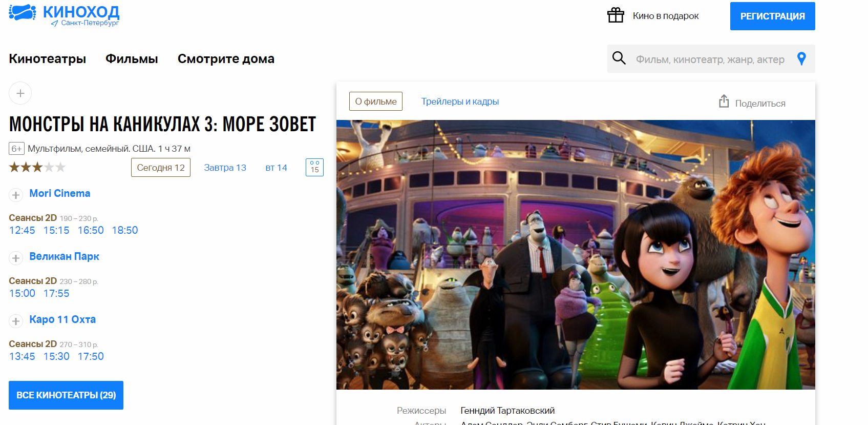Choose the 15:30 session at Каро 11 Охта

click(56, 356)
